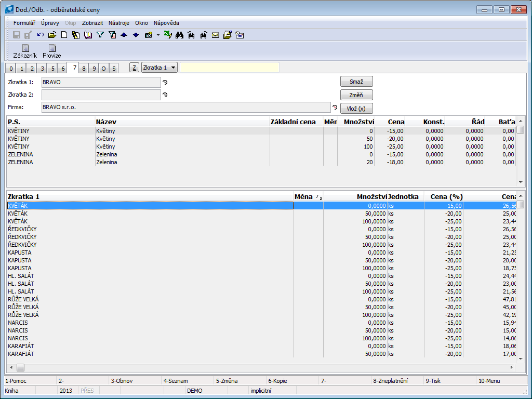Click the blue up arrow icon

pyautogui.click(x=124, y=35)
